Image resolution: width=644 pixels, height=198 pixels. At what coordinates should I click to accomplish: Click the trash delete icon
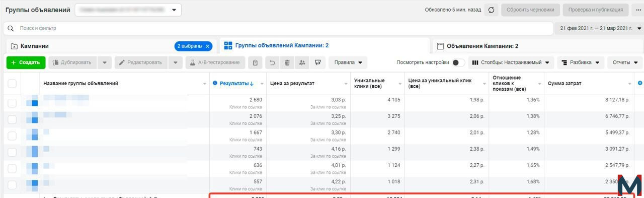287,62
